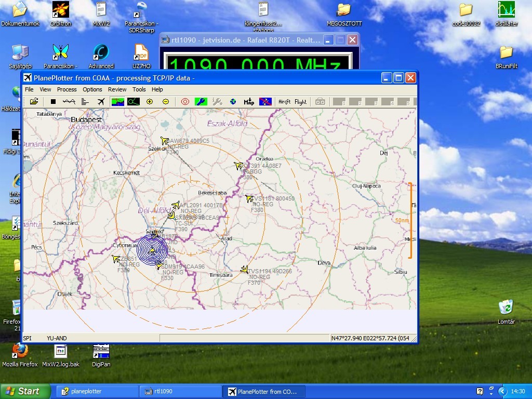Open the Process menu
The width and height of the screenshot is (532, 399).
click(66, 89)
